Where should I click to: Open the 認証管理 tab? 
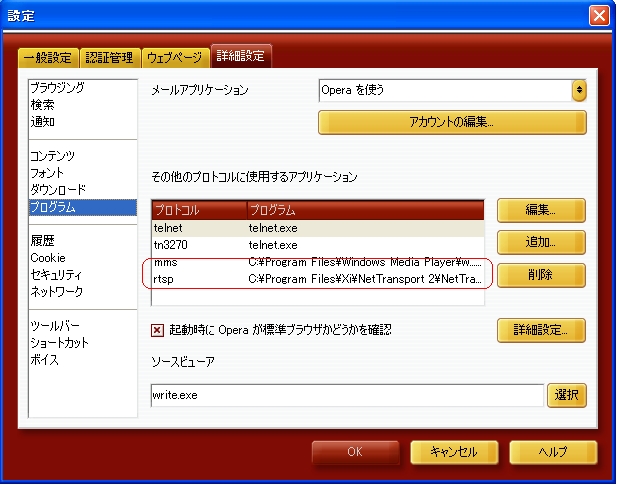coord(110,58)
